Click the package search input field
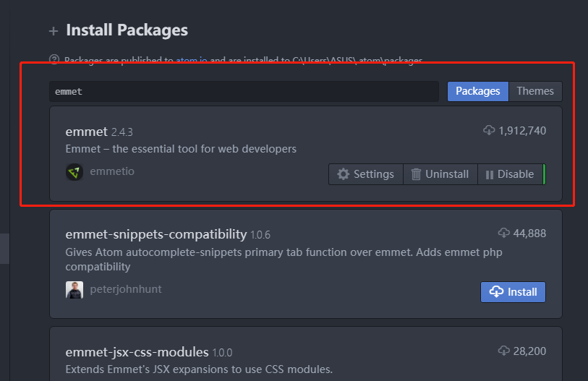The image size is (588, 381). pos(244,92)
